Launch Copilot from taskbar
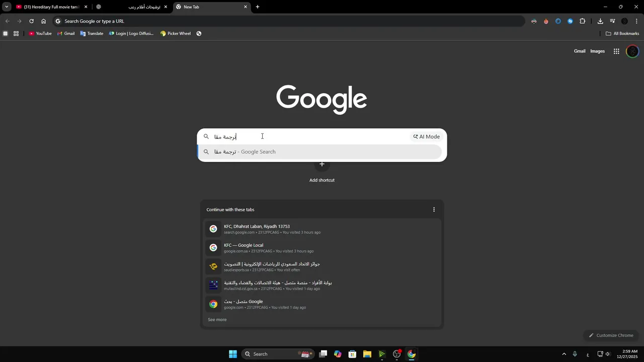 (338, 354)
